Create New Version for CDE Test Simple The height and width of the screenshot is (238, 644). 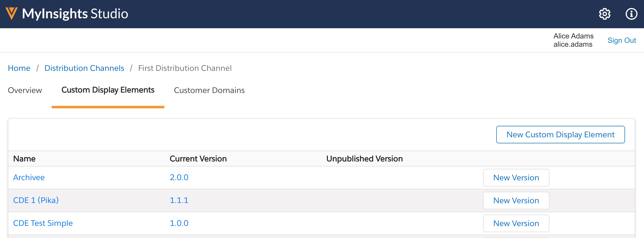[x=516, y=223]
